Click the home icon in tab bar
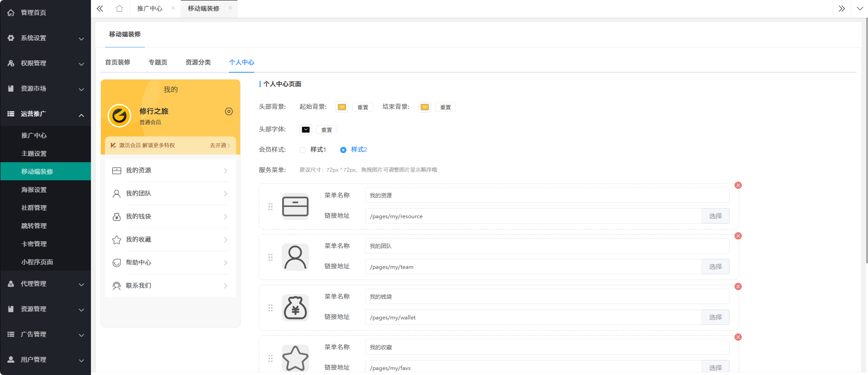The height and width of the screenshot is (375, 868). point(119,9)
